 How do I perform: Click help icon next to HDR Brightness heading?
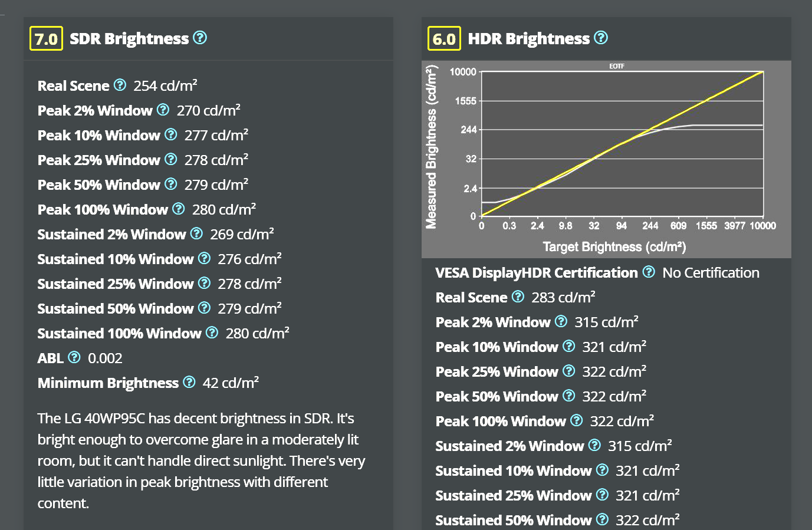click(600, 38)
